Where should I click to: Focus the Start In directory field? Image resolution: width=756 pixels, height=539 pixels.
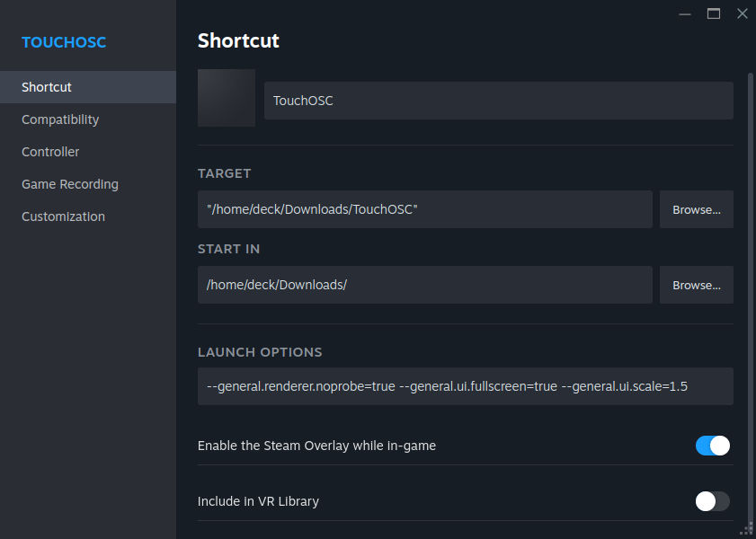coord(424,285)
